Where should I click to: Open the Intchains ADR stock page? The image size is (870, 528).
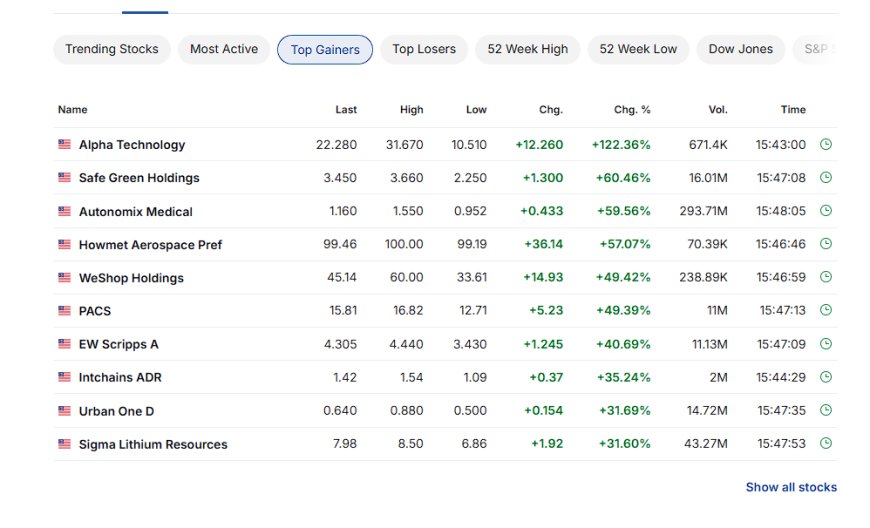click(120, 378)
